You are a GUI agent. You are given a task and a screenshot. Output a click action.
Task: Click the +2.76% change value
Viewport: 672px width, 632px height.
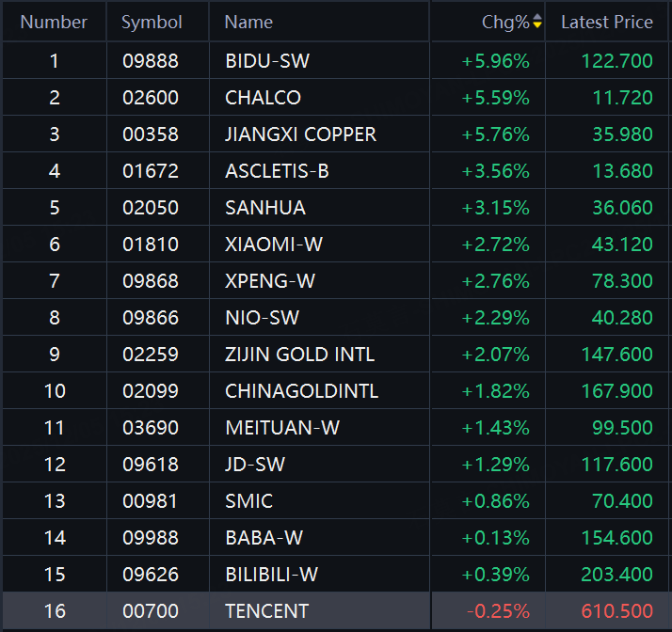[x=495, y=281]
